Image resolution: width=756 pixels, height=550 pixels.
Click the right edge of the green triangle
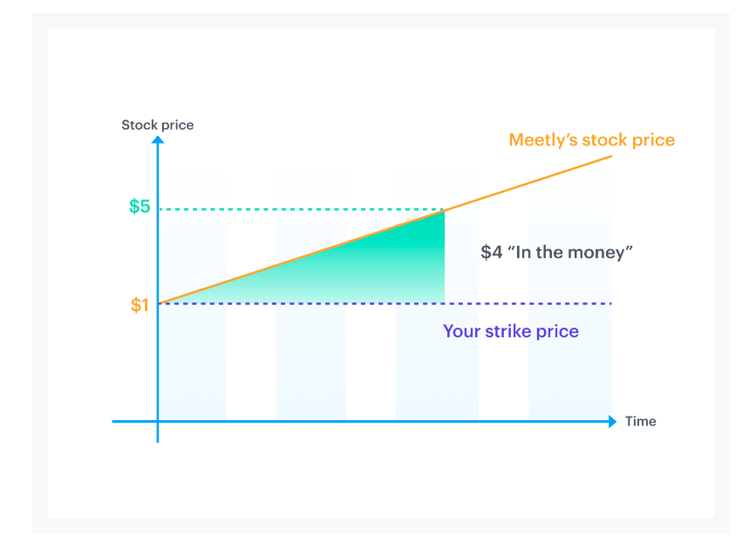(x=444, y=261)
